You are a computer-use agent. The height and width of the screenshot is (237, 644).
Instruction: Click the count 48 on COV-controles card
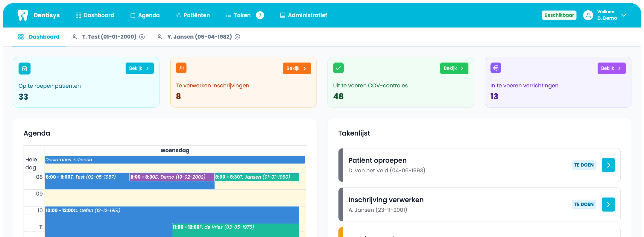click(x=338, y=96)
